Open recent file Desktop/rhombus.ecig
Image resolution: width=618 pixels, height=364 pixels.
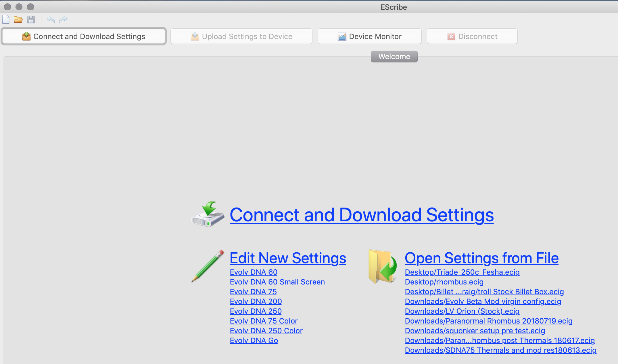click(444, 282)
